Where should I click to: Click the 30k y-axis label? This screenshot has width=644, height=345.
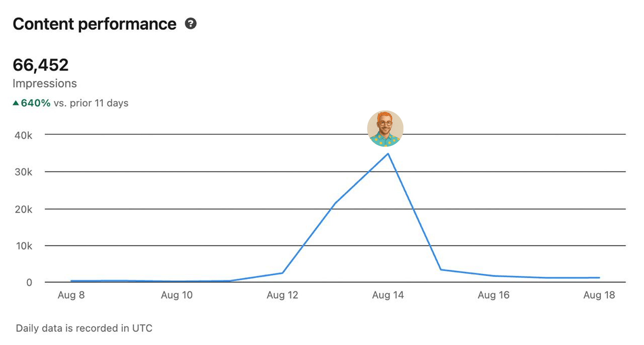point(23,172)
